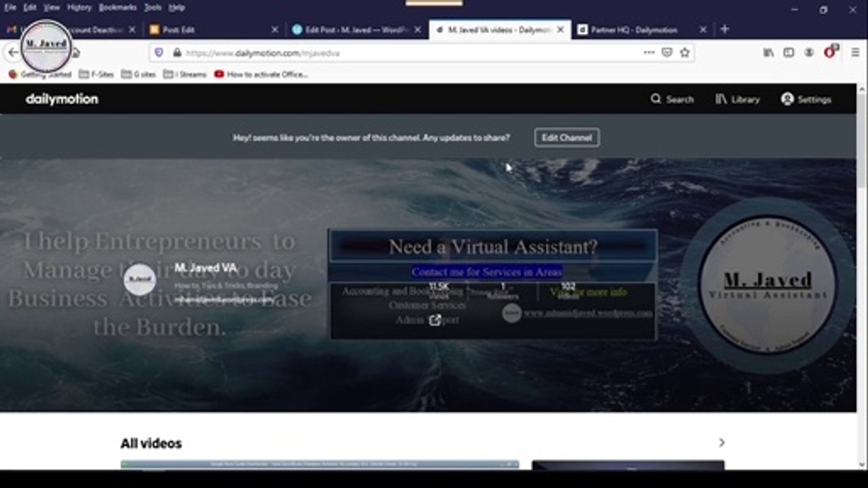Open the Tools menu

click(153, 7)
